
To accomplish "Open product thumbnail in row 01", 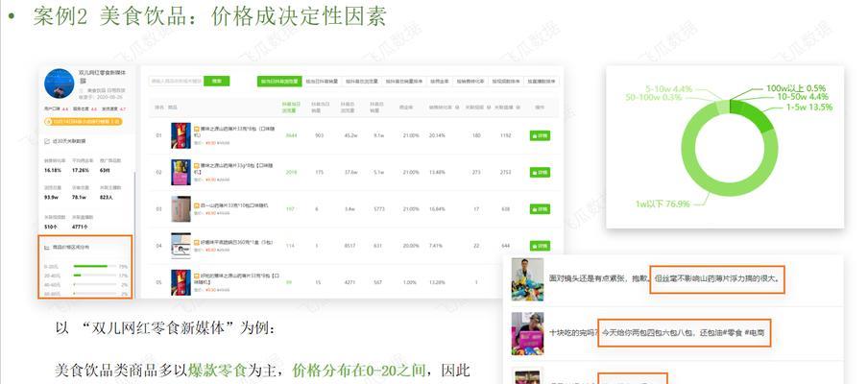I will [x=181, y=135].
